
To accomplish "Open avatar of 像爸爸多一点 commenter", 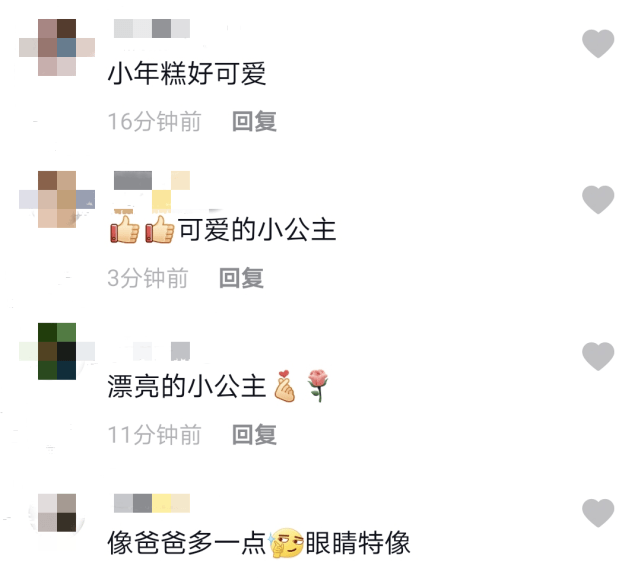I will pos(57,513).
